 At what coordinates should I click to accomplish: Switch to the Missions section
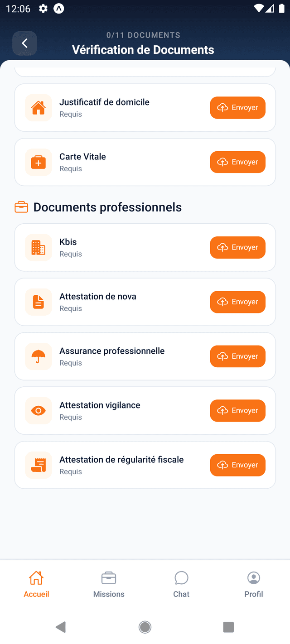pyautogui.click(x=109, y=583)
